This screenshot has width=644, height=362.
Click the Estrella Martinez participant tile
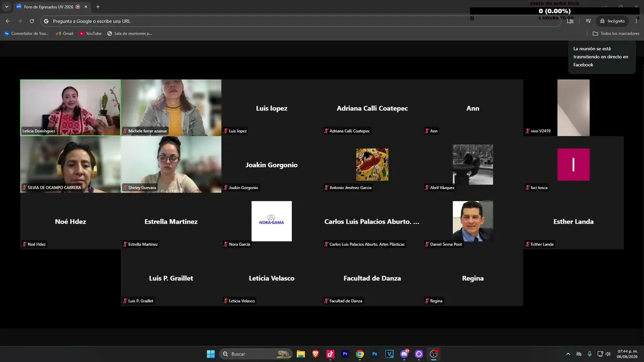(171, 221)
